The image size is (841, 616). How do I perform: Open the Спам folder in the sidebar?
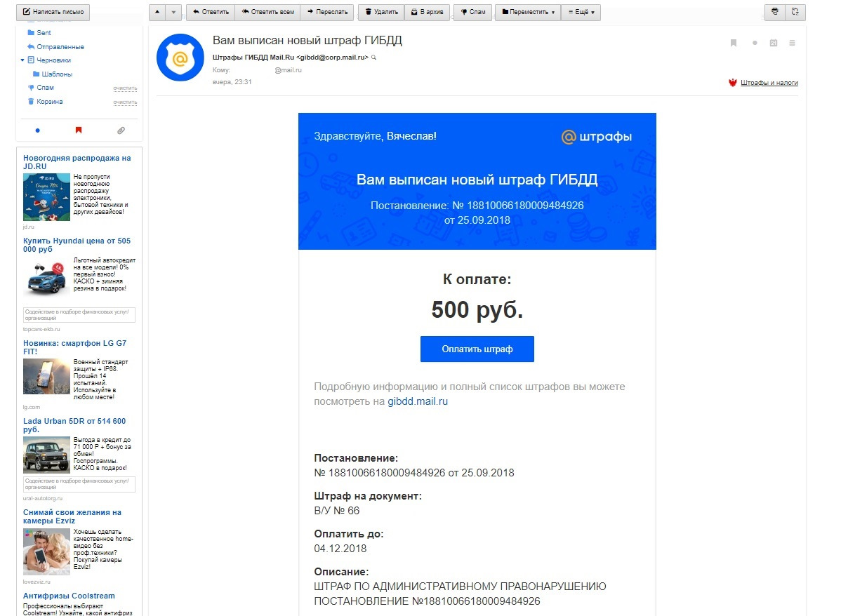[45, 88]
